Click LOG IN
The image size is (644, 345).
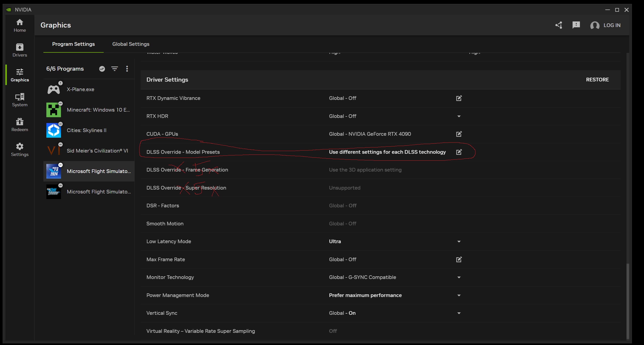tap(612, 25)
